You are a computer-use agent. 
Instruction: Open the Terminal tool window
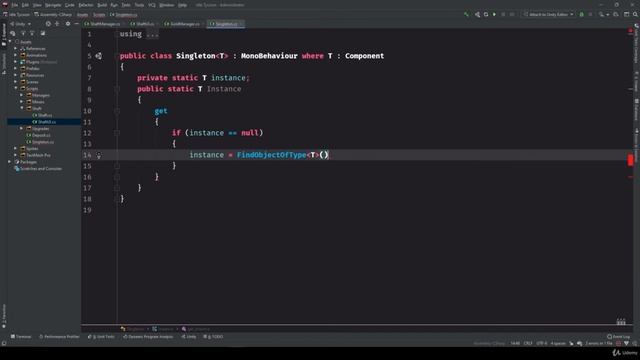(x=21, y=337)
